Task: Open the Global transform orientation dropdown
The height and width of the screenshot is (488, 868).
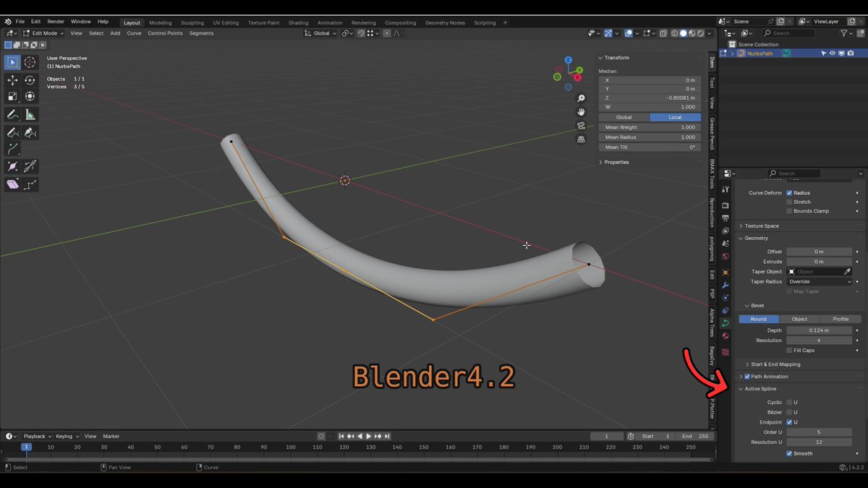Action: click(320, 33)
